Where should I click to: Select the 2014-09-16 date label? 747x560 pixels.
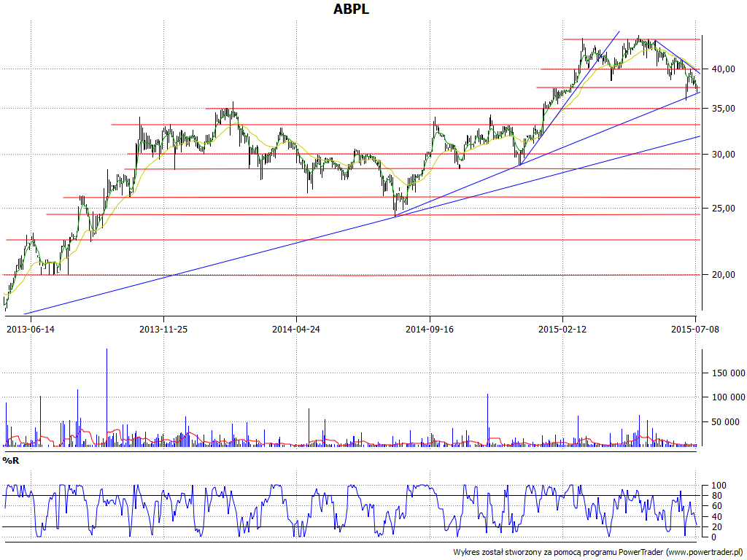(x=430, y=330)
